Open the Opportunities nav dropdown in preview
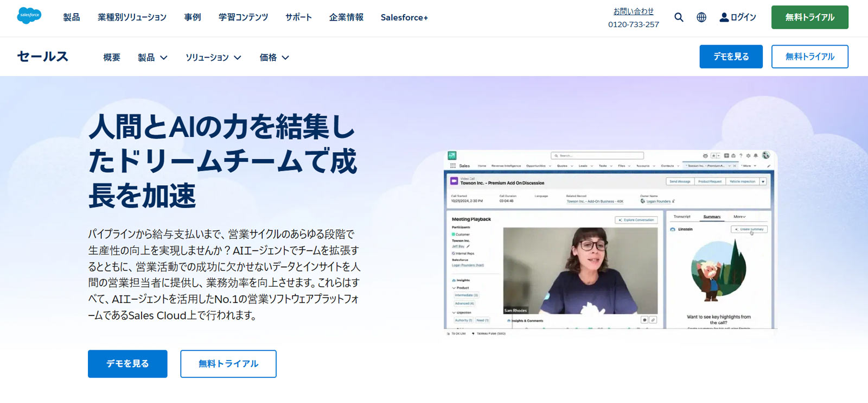 point(550,166)
